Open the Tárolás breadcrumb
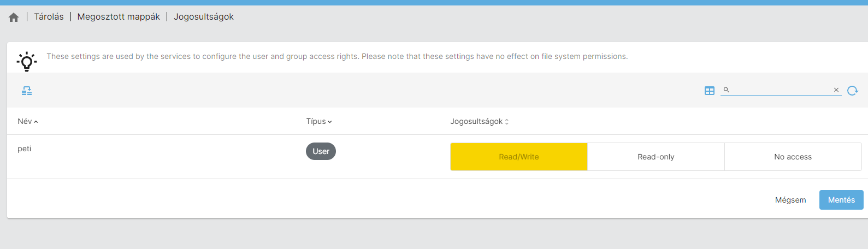 point(49,17)
